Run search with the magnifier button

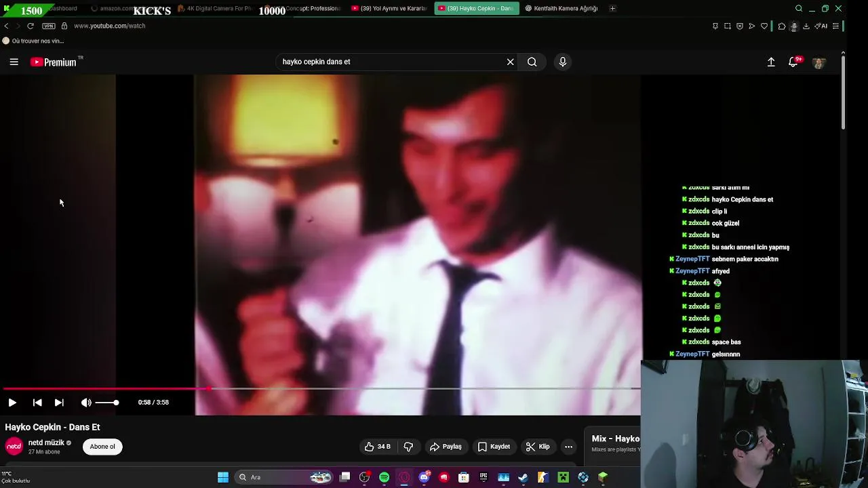pos(532,62)
